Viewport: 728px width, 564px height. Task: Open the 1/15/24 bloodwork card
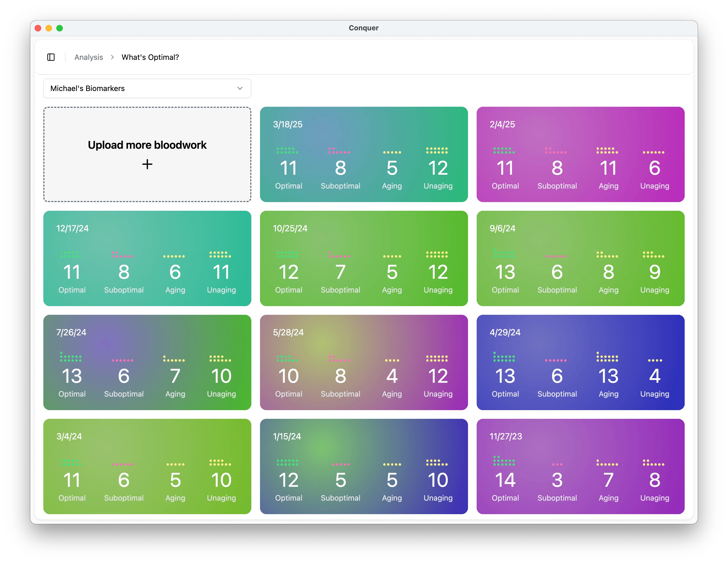pos(364,466)
